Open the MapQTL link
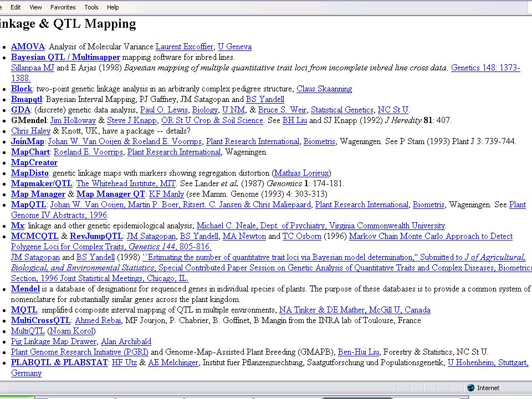 coord(28,204)
